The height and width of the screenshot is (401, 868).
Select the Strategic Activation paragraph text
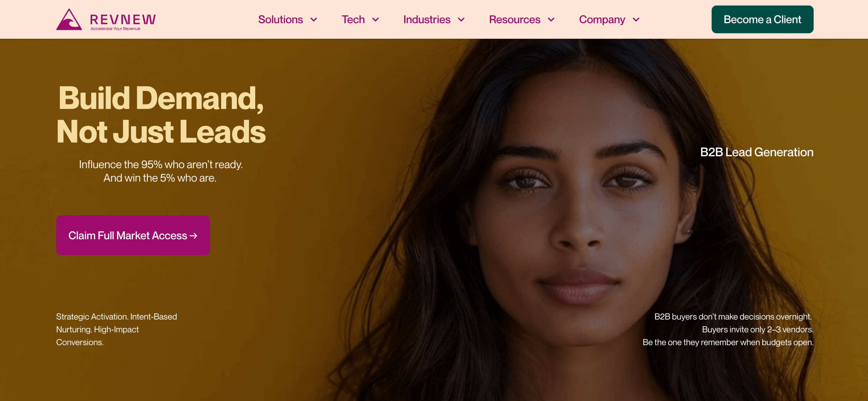(x=116, y=329)
